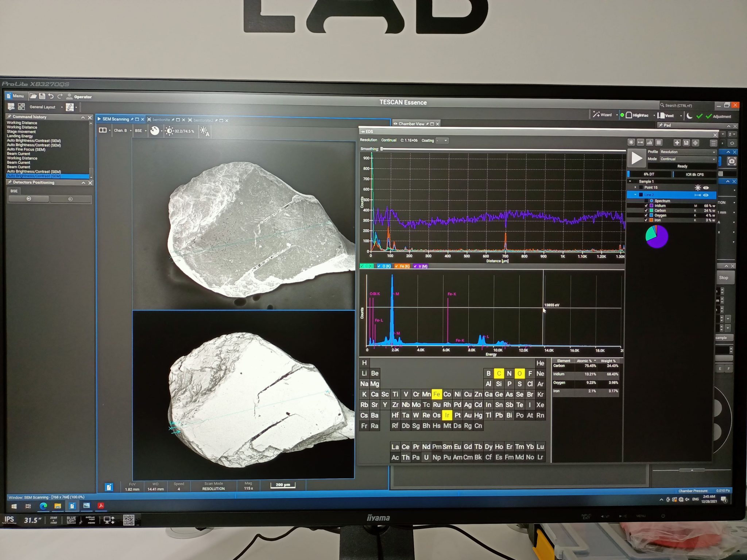747x560 pixels.
Task: Select the EDS map grid tool
Action: pos(659,143)
